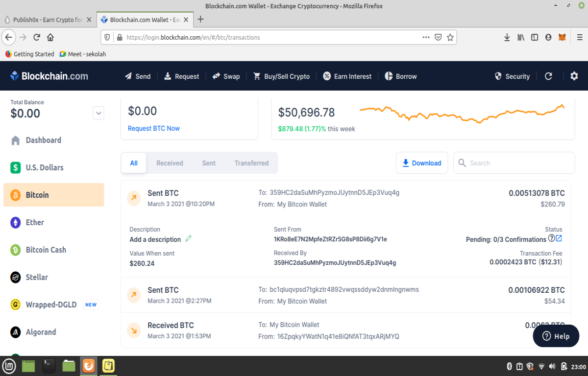
Task: Open terminal from taskbar
Action: (x=49, y=366)
